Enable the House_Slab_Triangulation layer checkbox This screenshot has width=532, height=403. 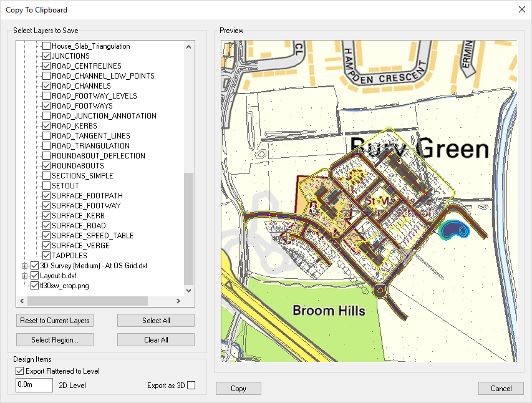pyautogui.click(x=46, y=46)
